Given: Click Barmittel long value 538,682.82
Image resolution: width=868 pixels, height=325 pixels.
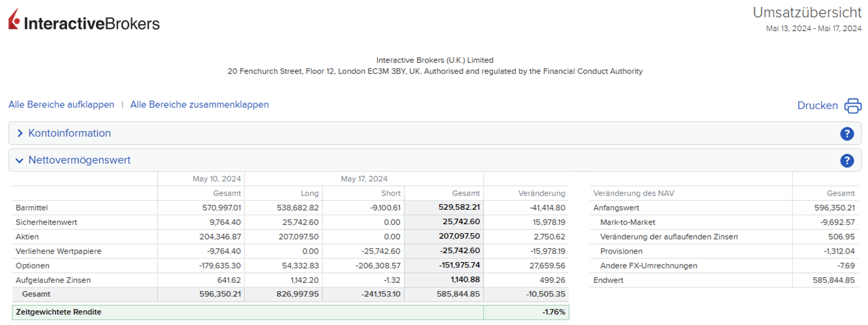Looking at the screenshot, I should pos(297,208).
